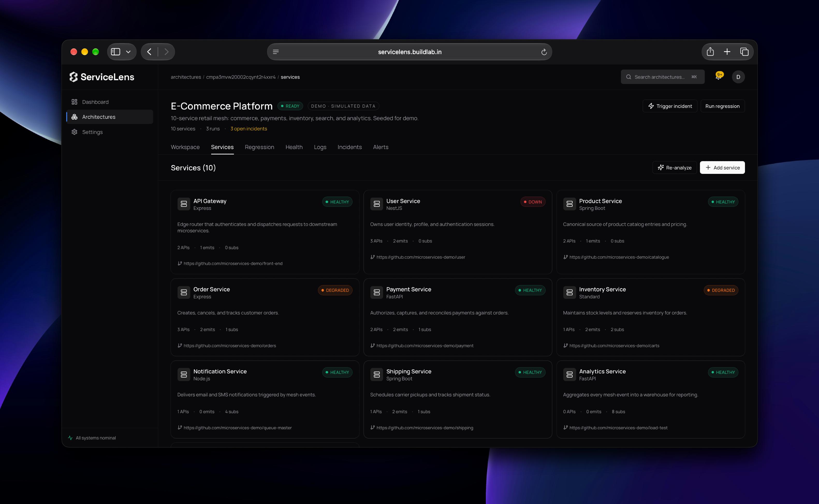
Task: Open the user avatar D
Action: click(738, 77)
